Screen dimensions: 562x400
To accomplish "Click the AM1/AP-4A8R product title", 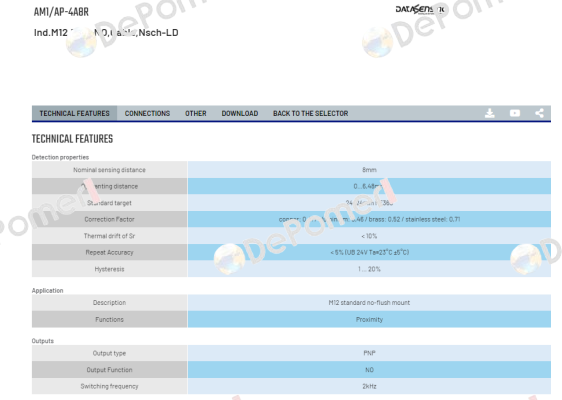I will click(x=61, y=12).
